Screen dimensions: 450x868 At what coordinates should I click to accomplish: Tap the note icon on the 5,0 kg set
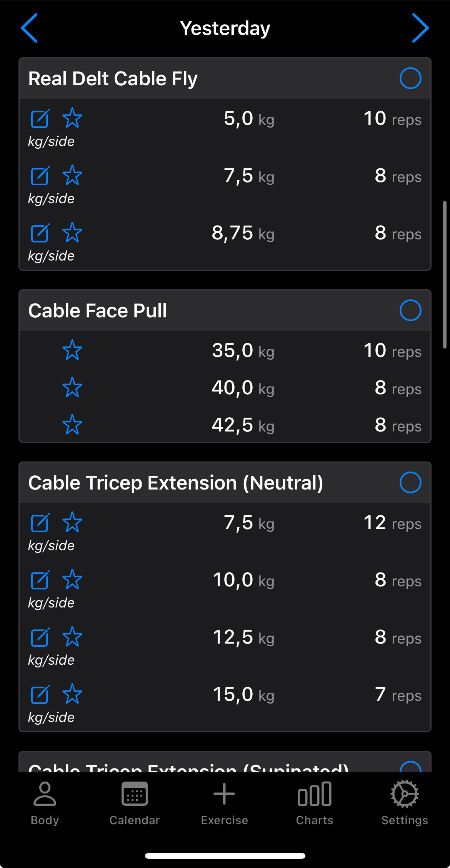(x=40, y=118)
